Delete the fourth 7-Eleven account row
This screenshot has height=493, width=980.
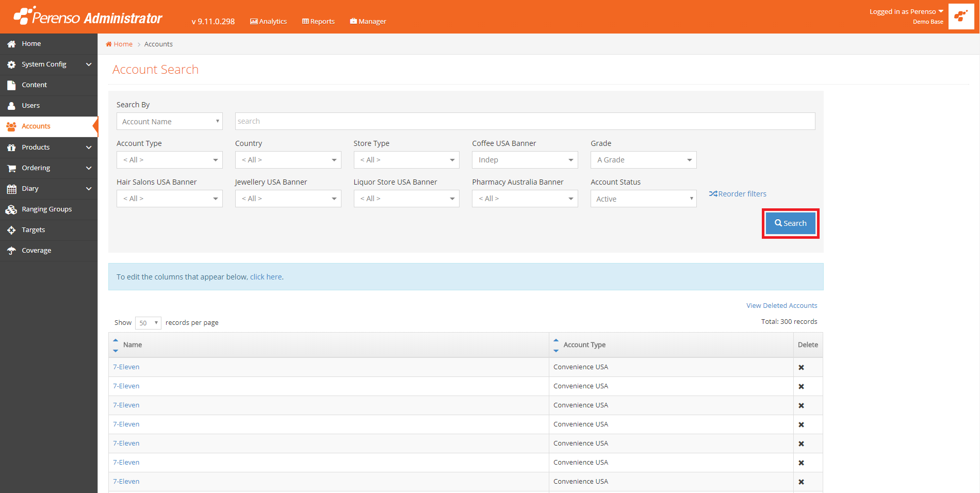pos(801,425)
